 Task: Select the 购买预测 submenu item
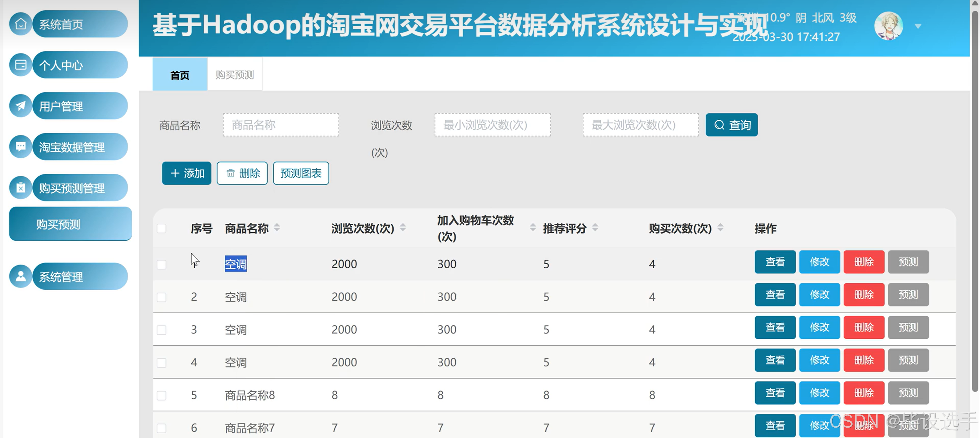click(70, 224)
